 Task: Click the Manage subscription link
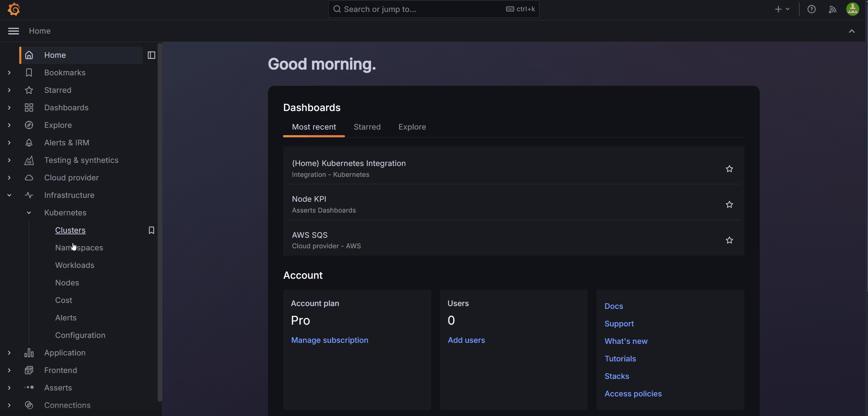point(329,340)
